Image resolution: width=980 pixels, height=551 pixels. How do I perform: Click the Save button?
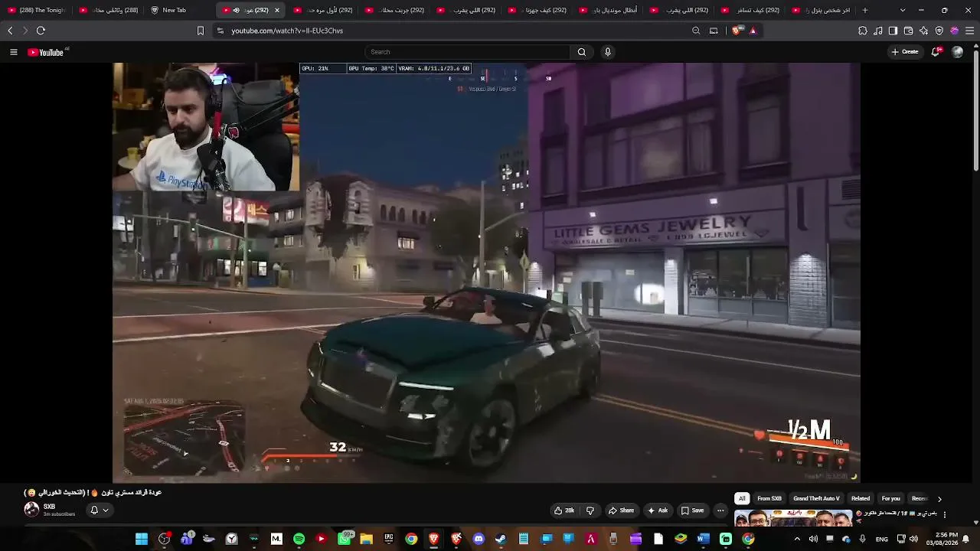[692, 510]
